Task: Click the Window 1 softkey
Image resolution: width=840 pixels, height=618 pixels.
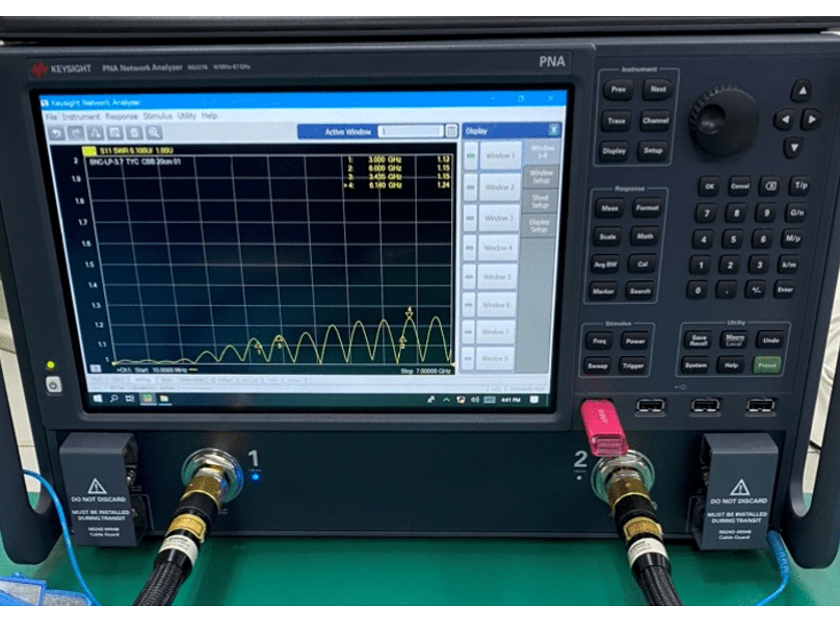Action: tap(500, 156)
